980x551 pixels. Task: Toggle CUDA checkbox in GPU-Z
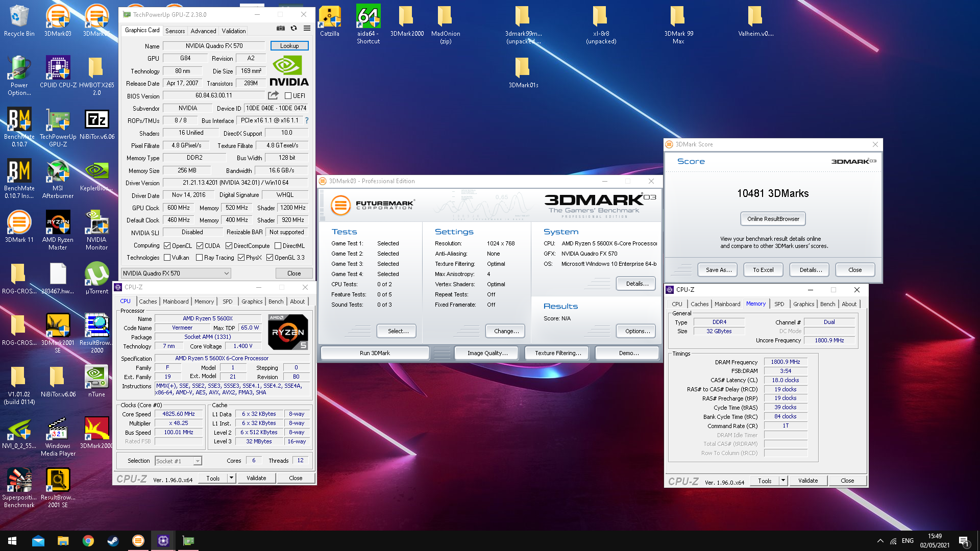coord(200,246)
